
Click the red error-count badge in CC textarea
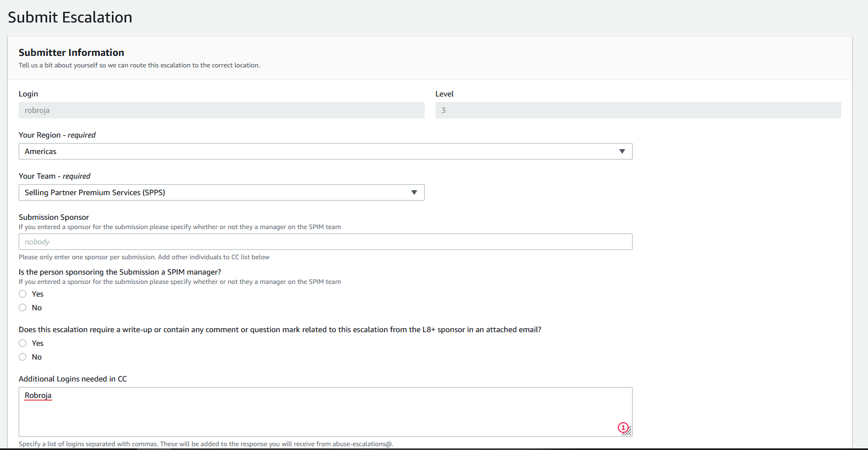pos(623,428)
